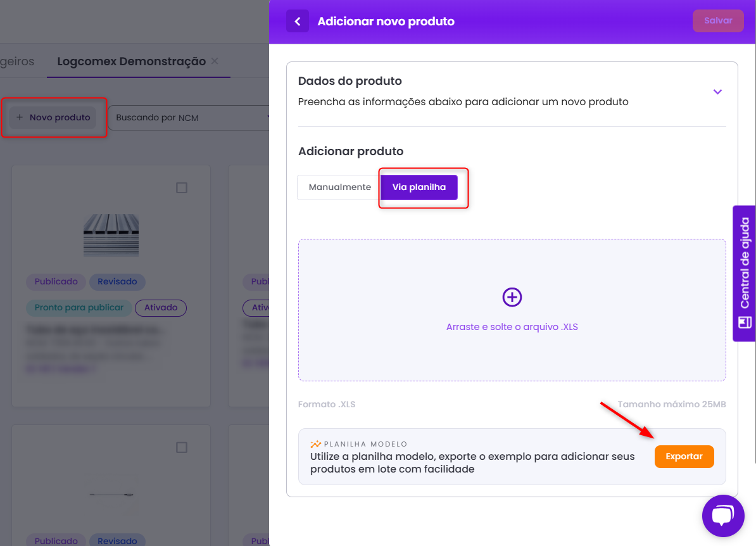Open the aluminum profile product thumbnail
The image size is (756, 546).
click(x=111, y=235)
